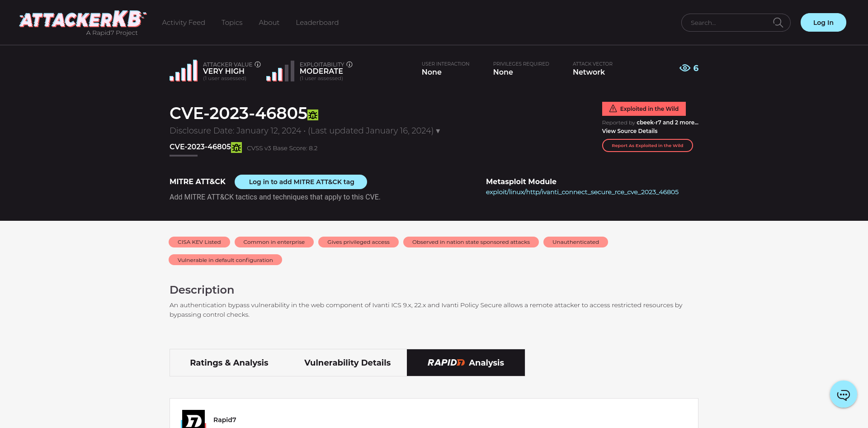Click the warning triangle in Exploited in the Wild
Viewport: 868px width, 428px height.
[613, 109]
